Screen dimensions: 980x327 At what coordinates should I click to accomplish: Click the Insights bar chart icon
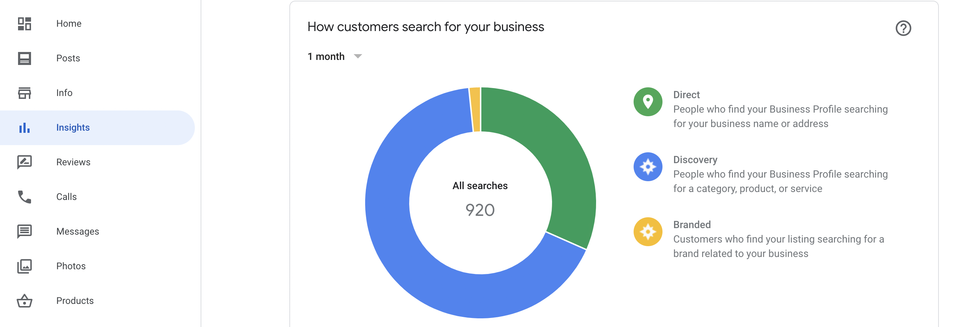(x=24, y=127)
